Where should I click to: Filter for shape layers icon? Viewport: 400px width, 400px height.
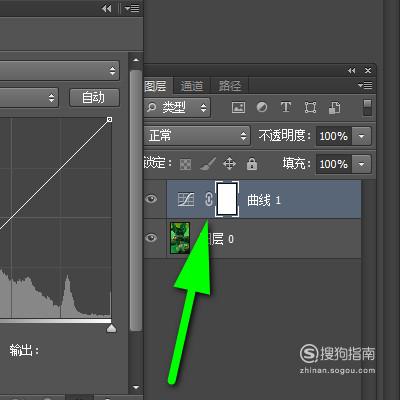point(310,107)
